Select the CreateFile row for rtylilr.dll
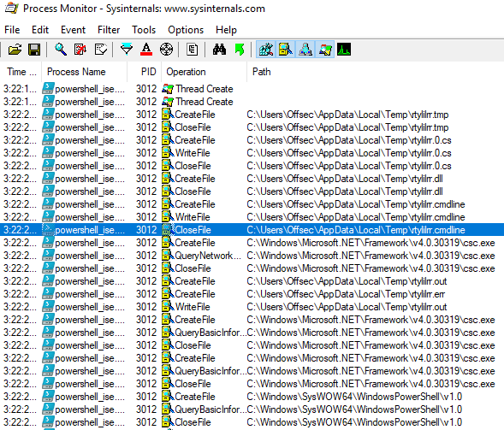Viewport: 504px width, 430px height. coord(252,179)
